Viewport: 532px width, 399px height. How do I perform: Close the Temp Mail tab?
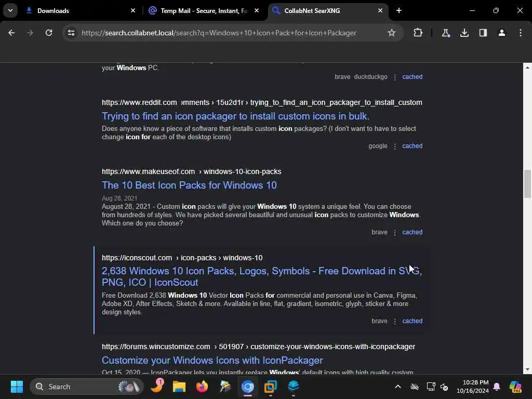257,10
